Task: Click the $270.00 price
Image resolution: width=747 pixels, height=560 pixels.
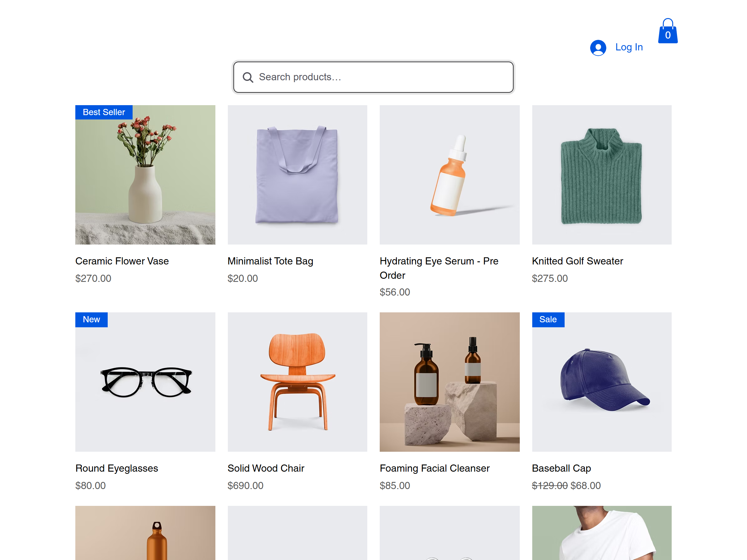Action: tap(93, 278)
